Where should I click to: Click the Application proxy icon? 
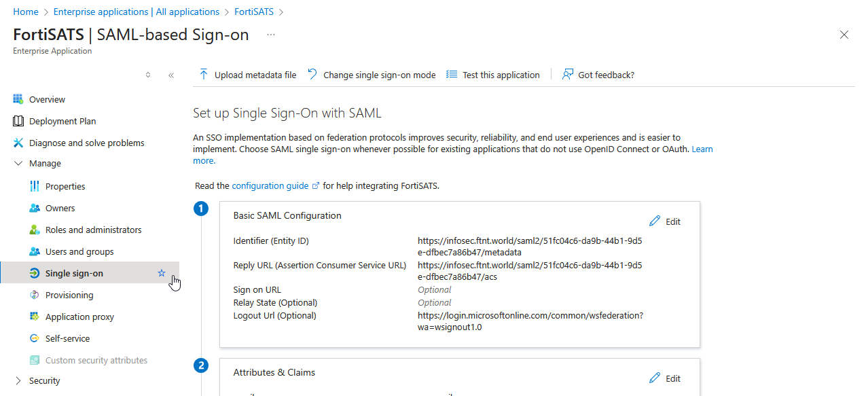[35, 317]
